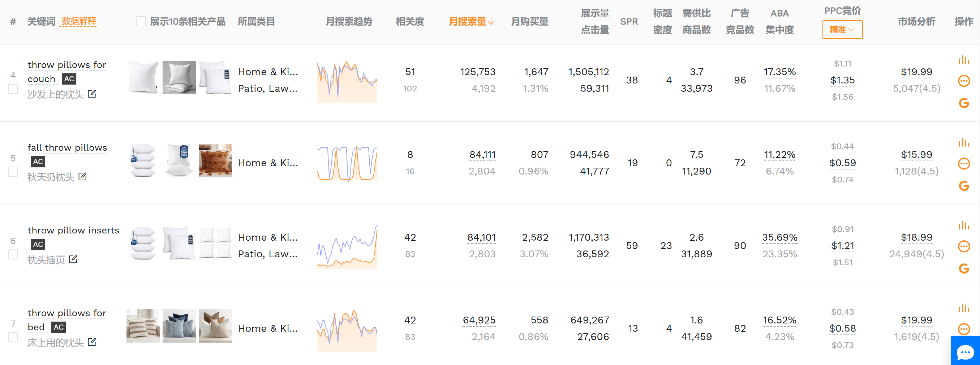Click search trend chart for fall throw pillows

pyautogui.click(x=347, y=163)
